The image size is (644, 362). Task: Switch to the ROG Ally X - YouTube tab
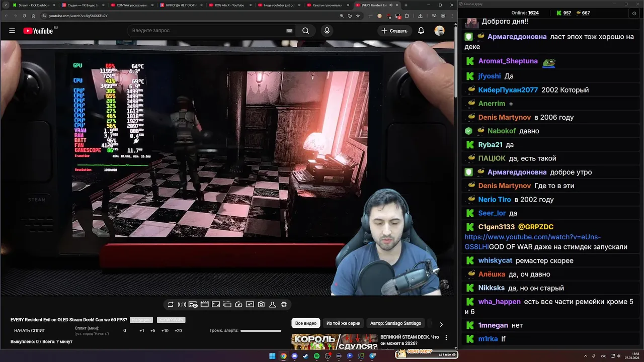[x=229, y=5]
